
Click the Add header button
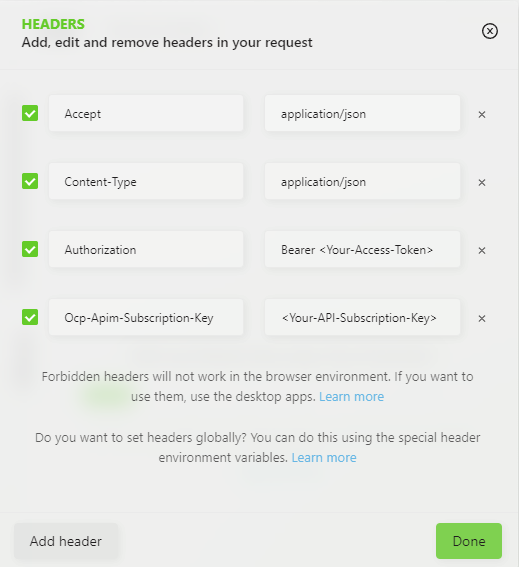(66, 541)
